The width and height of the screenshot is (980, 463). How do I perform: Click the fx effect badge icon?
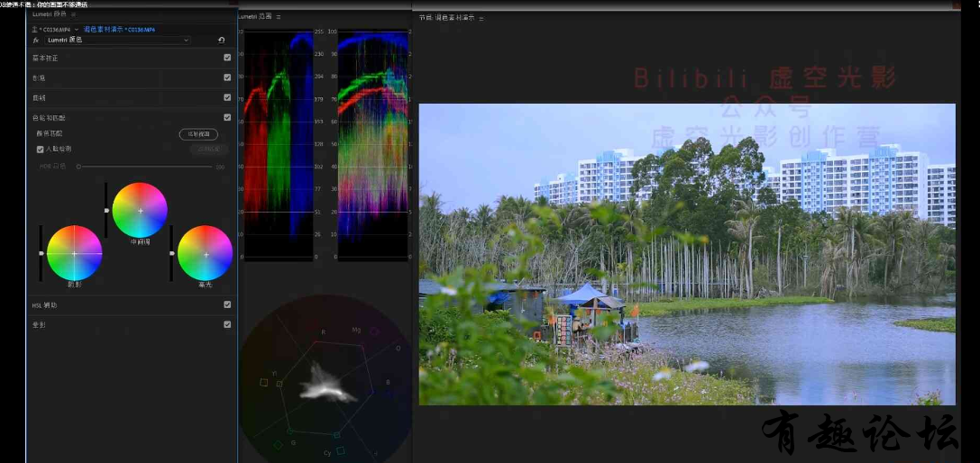pyautogui.click(x=36, y=40)
